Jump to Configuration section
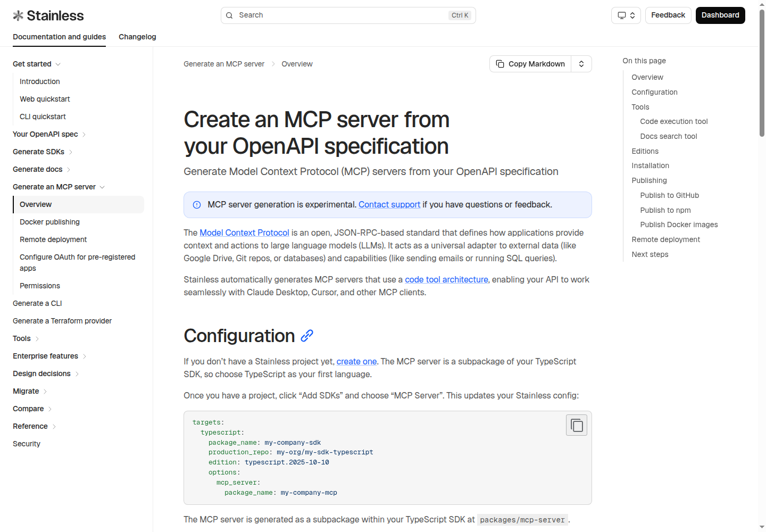Screen dimensions: 766x532 click(x=654, y=92)
